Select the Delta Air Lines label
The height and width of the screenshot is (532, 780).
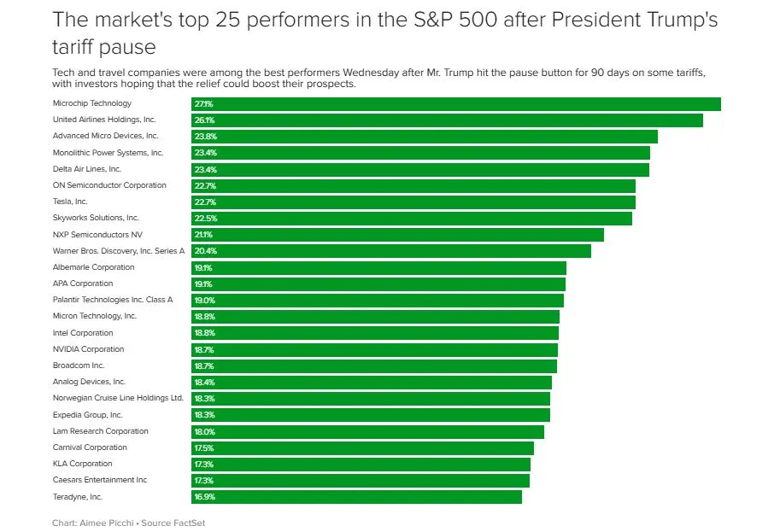87,169
